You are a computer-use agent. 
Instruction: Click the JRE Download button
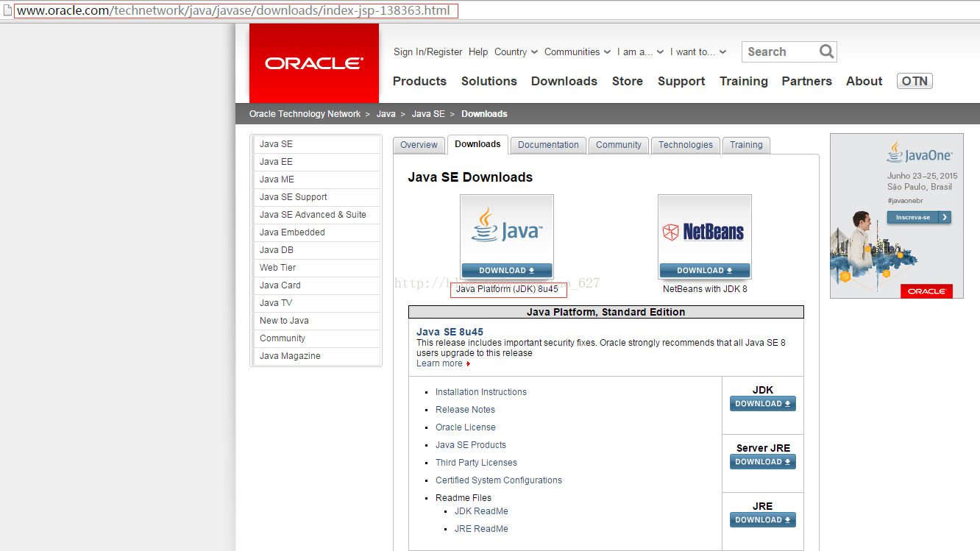[x=763, y=520]
